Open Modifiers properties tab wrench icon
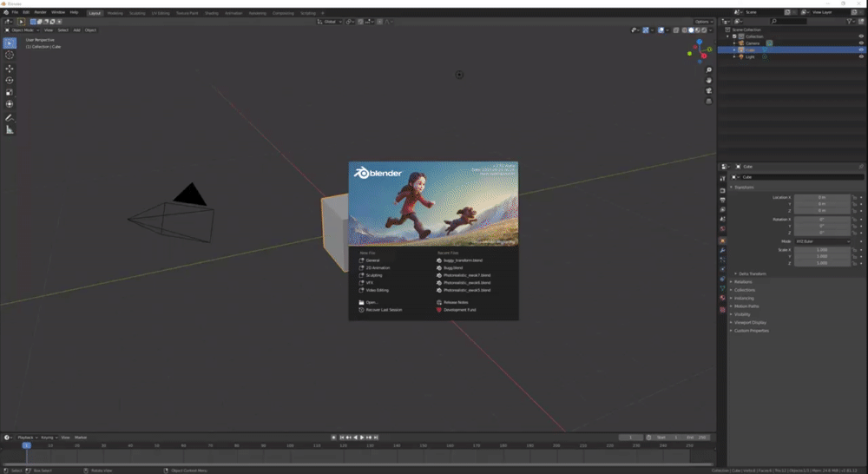Screen dimensions: 868x474 click(x=722, y=250)
